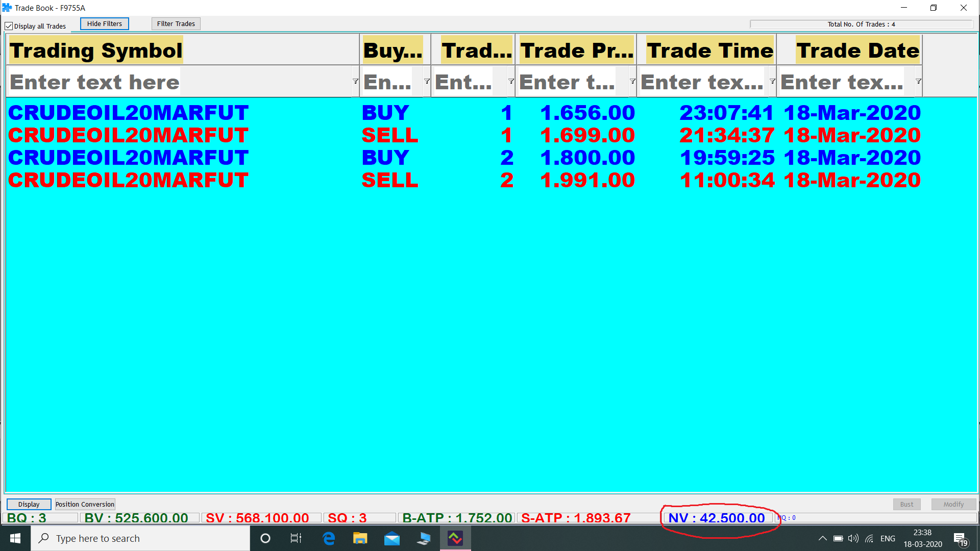Viewport: 980px width, 551px height.
Task: Click the filter icon of Buy/Sell column
Action: pos(427,82)
